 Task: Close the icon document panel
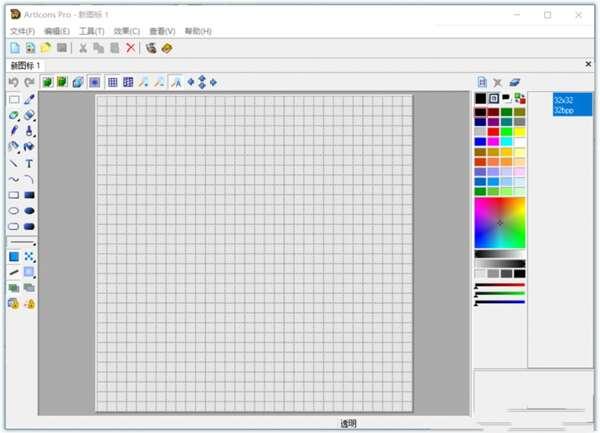coord(587,64)
